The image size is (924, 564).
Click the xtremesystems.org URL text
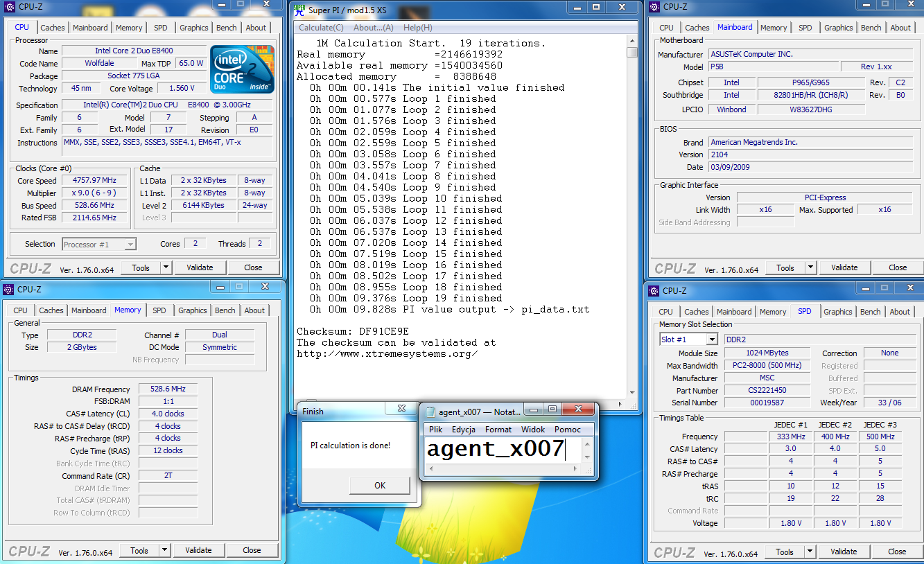(x=387, y=353)
